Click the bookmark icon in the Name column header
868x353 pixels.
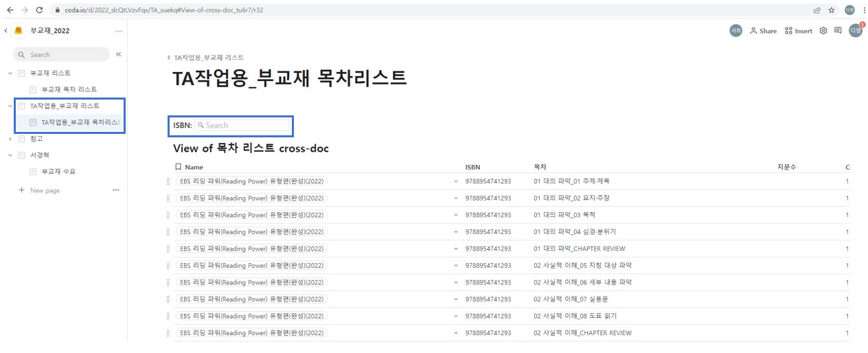178,167
